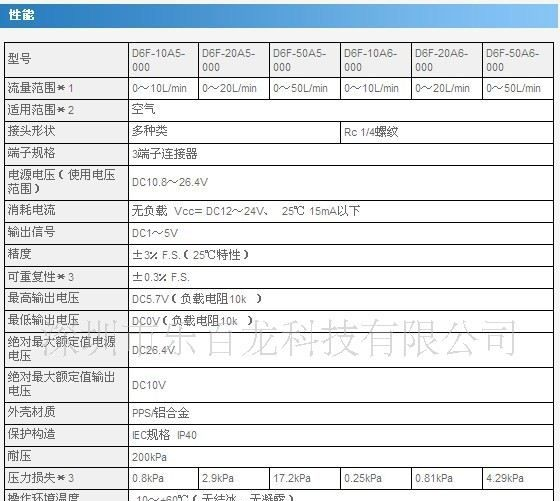Click the 性能 section header
Image resolution: width=560 pixels, height=501 pixels.
[279, 15]
